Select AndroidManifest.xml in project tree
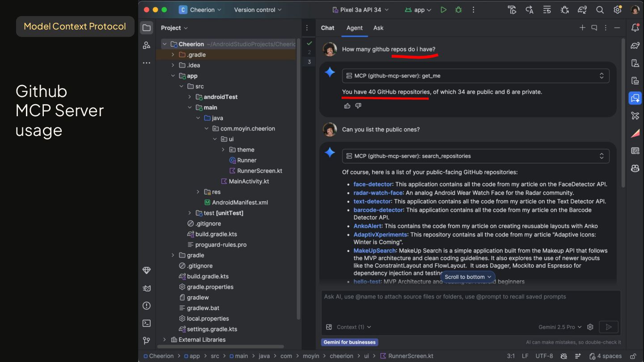Screen dimensions: 644x362 click(236, 202)
